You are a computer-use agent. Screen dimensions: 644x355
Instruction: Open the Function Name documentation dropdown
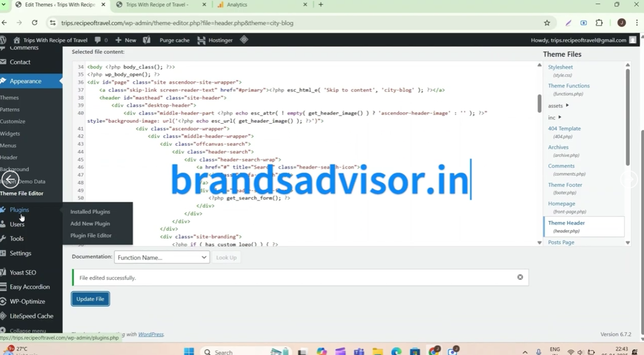(162, 258)
